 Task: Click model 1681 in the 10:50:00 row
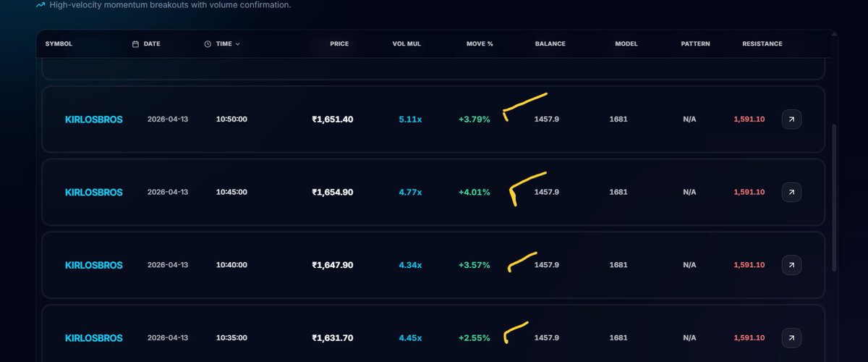tap(618, 119)
